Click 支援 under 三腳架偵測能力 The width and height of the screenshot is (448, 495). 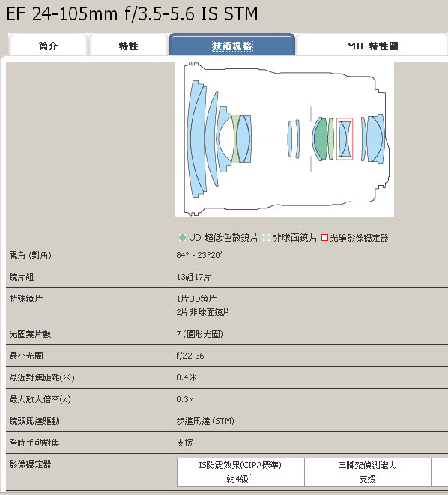(x=367, y=479)
